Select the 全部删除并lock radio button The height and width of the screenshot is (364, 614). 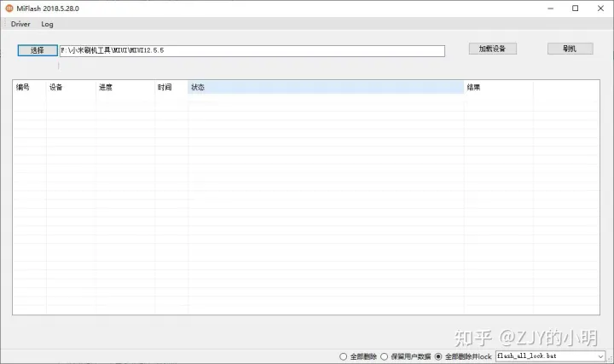[x=438, y=356]
